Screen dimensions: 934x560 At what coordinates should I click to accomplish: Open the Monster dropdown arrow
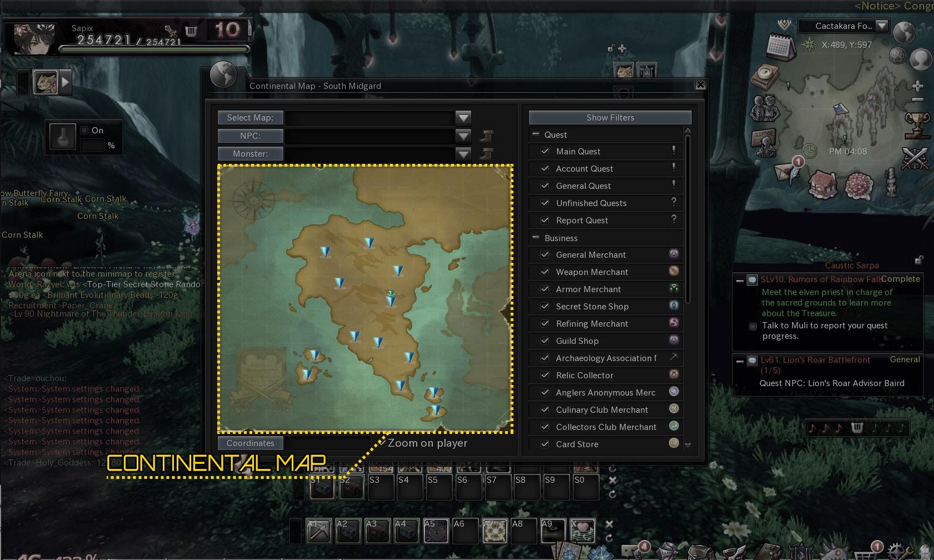click(463, 154)
